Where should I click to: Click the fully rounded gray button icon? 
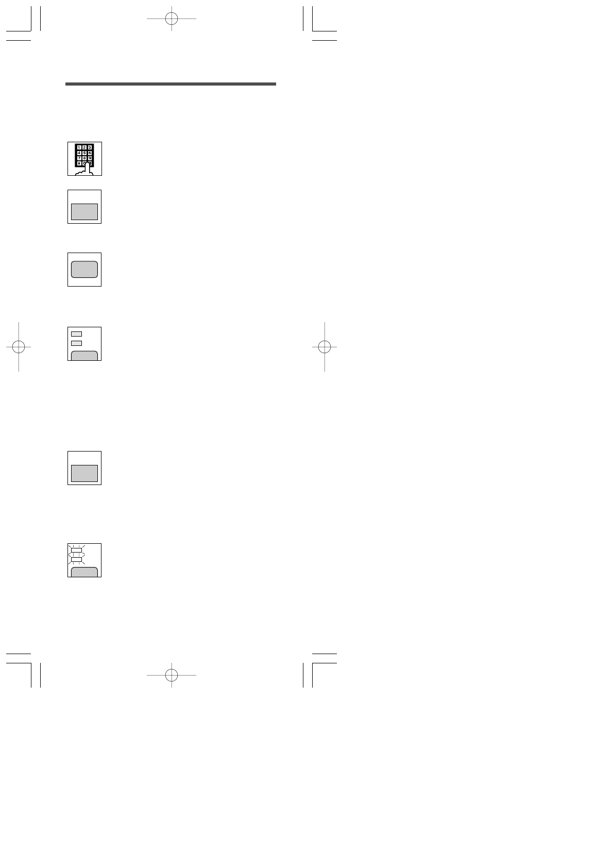[x=84, y=270]
